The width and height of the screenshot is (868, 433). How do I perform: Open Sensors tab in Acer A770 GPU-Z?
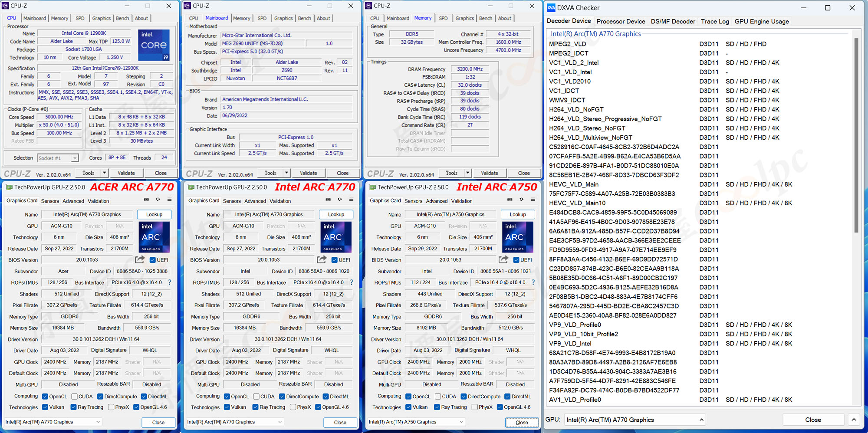[x=50, y=201]
